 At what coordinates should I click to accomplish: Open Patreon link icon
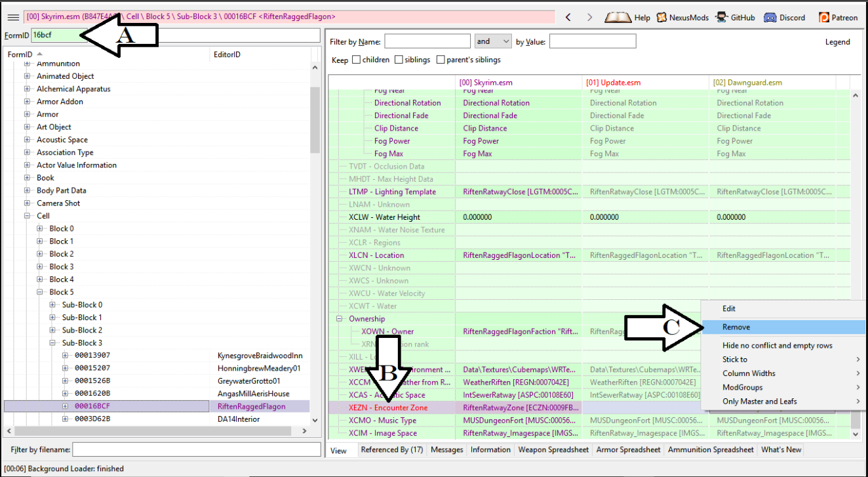(x=825, y=18)
